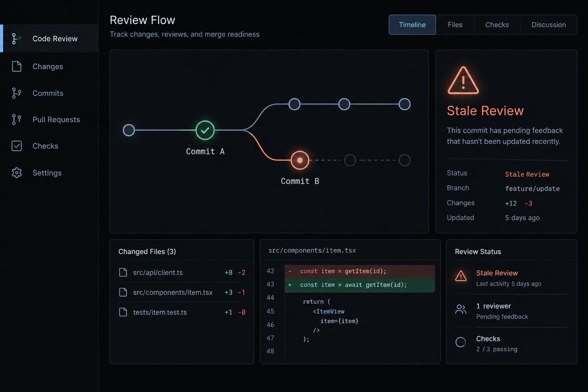The width and height of the screenshot is (588, 392).
Task: Click the Changed Files (3) heading
Action: click(x=147, y=252)
